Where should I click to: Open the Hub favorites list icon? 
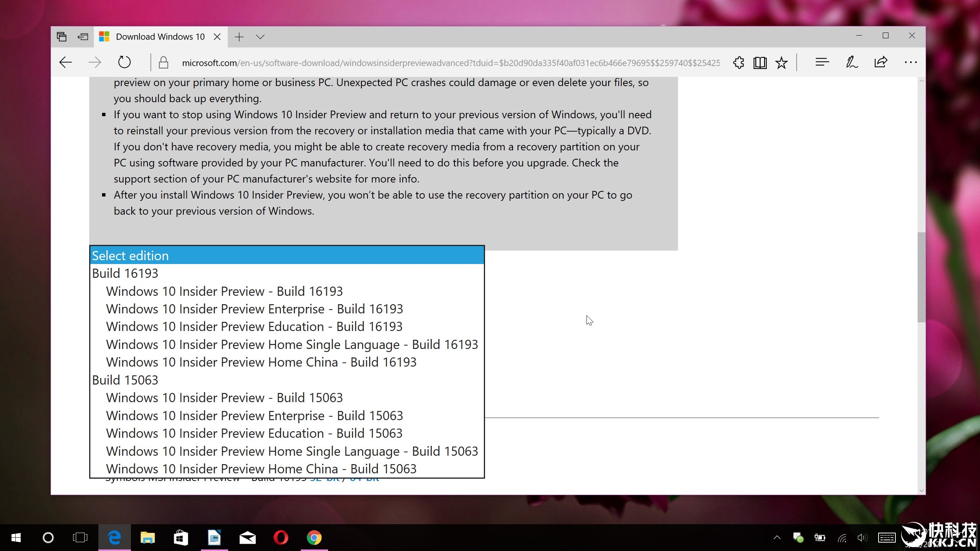[x=822, y=62]
